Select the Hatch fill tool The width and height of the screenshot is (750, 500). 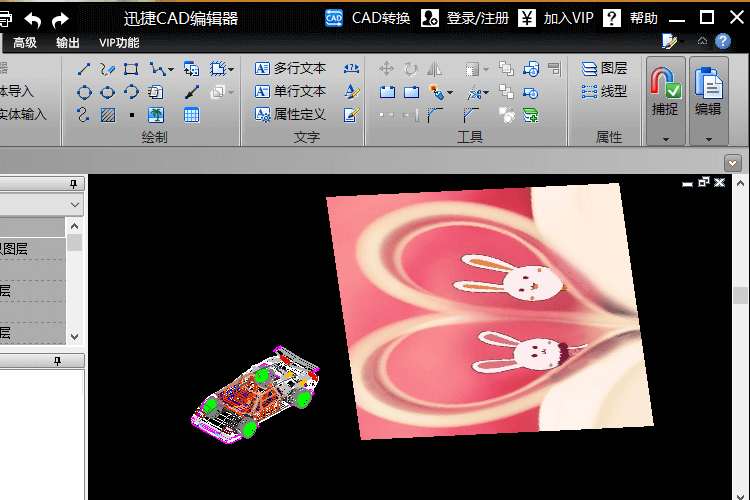[108, 115]
